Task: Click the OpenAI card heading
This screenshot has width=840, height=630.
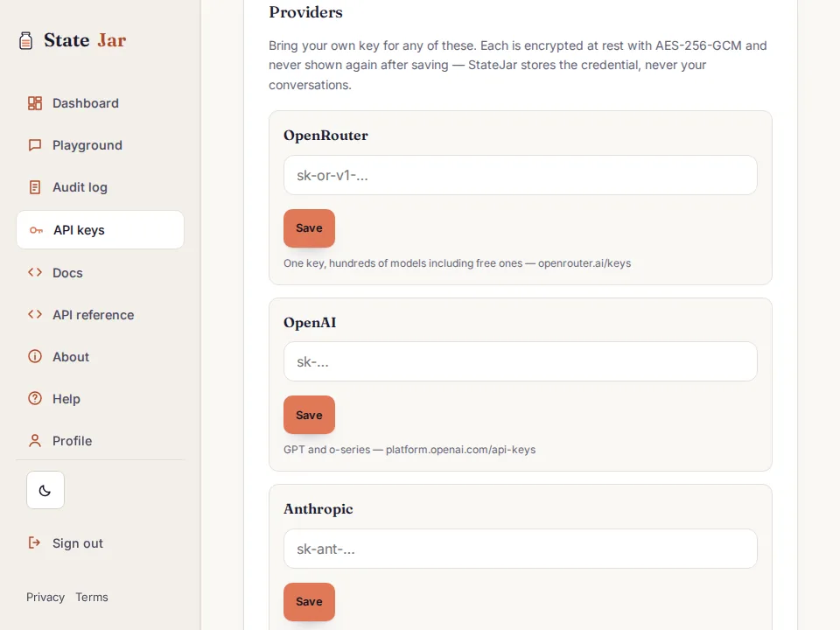Action: tap(310, 323)
